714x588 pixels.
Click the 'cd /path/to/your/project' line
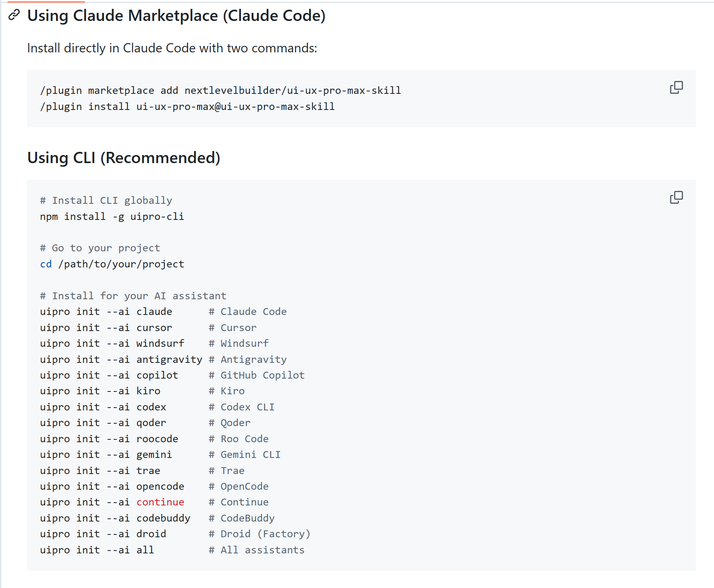[112, 264]
